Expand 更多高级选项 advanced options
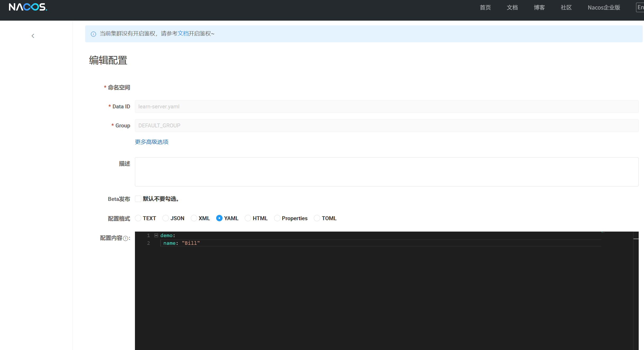The image size is (644, 350). click(152, 142)
